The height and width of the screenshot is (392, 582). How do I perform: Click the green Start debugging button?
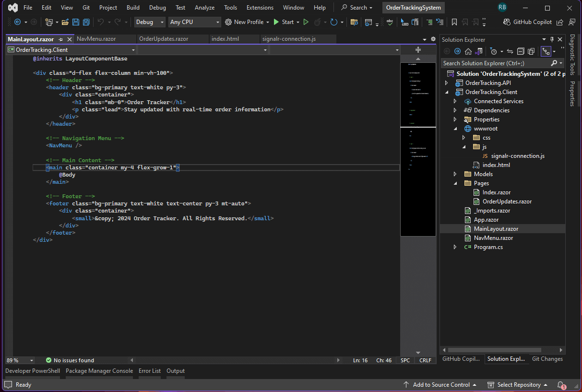(276, 22)
